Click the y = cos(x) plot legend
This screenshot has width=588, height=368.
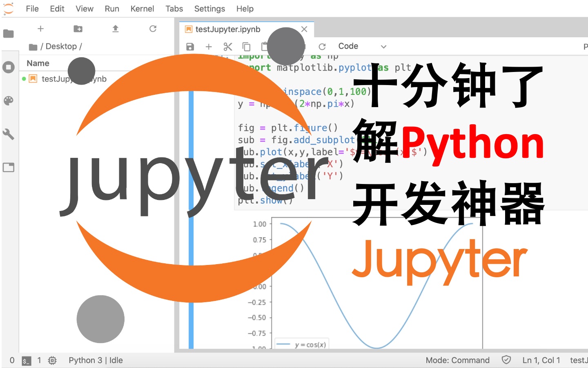point(301,344)
